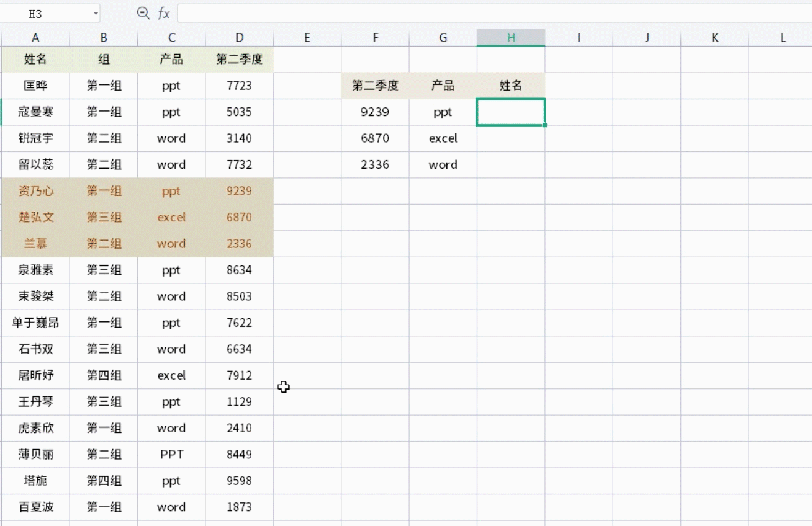Image resolution: width=812 pixels, height=526 pixels.
Task: Select the highlighted name cell 楚弘文
Action: pos(35,218)
